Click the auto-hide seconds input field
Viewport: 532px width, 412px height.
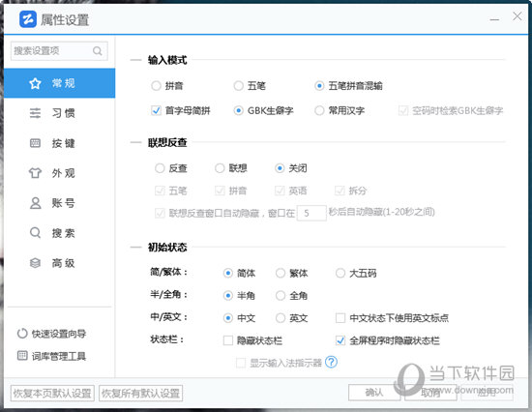[x=311, y=213]
